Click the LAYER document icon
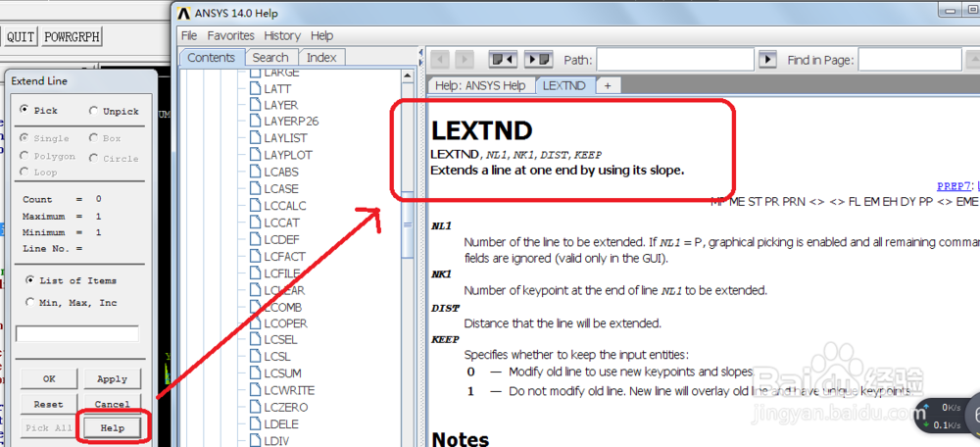This screenshot has height=447, width=980. click(255, 105)
